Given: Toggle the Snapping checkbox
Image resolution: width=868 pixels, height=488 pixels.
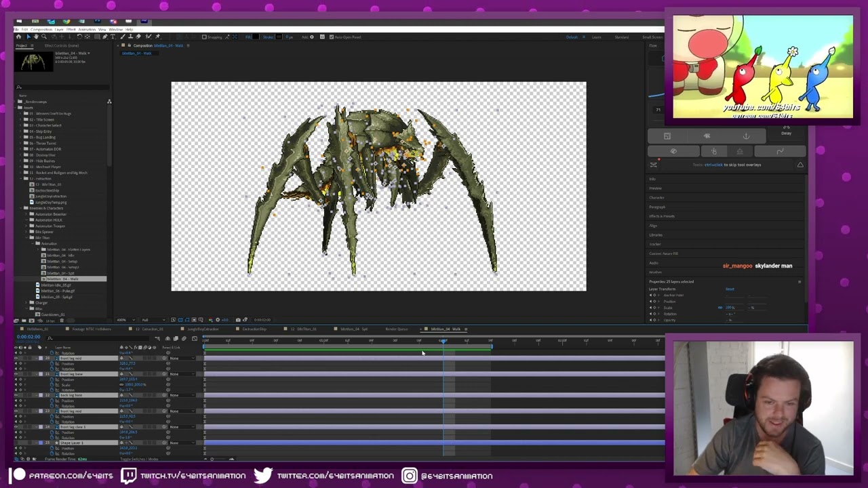Looking at the screenshot, I should 204,37.
